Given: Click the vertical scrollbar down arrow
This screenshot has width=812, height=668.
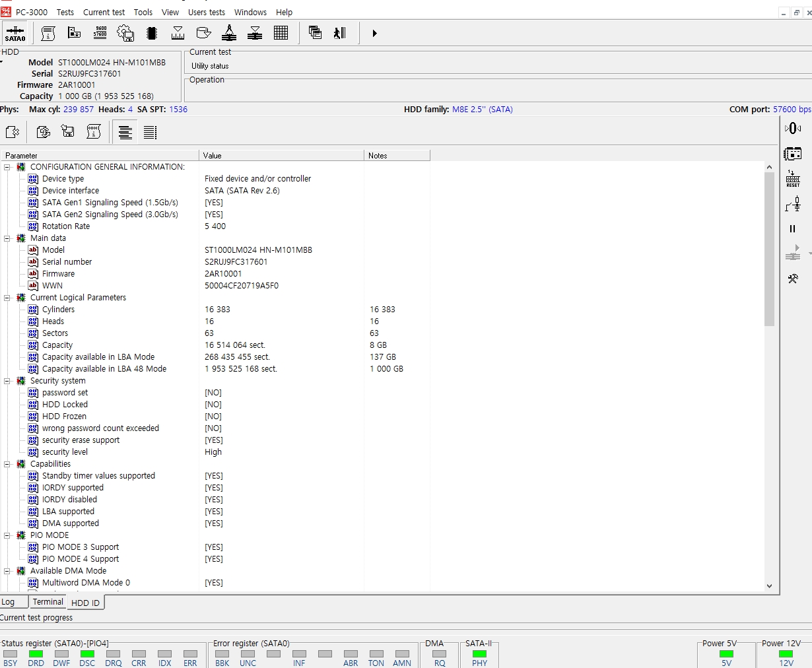Looking at the screenshot, I should pyautogui.click(x=769, y=585).
